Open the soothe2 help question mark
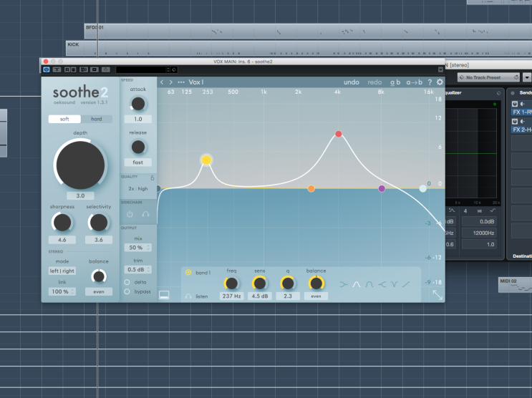532x398 pixels. click(430, 82)
